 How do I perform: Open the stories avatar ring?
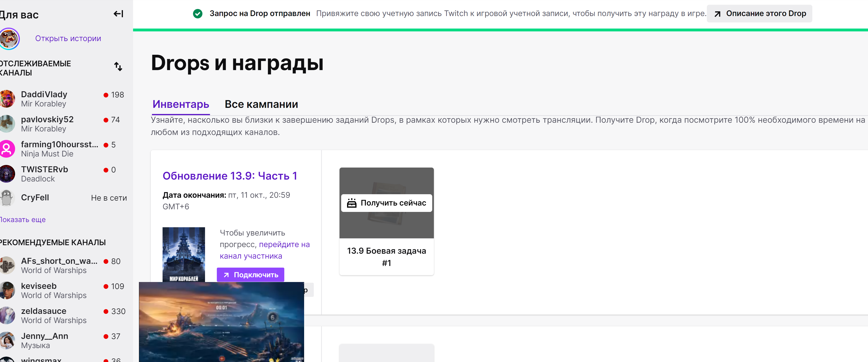tap(9, 39)
